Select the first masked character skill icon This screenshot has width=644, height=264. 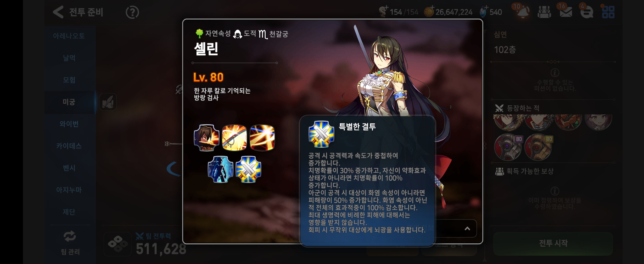tap(207, 138)
